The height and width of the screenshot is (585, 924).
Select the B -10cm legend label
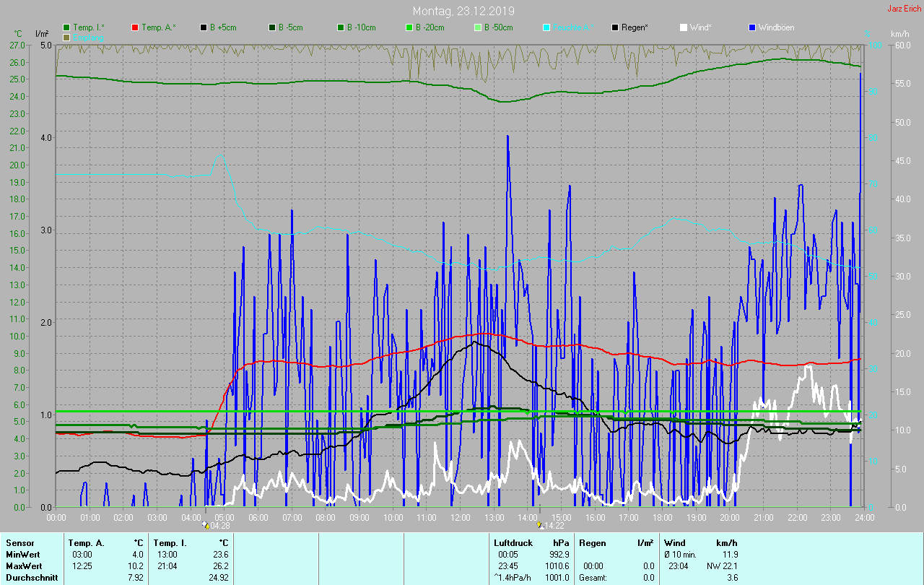coord(361,27)
